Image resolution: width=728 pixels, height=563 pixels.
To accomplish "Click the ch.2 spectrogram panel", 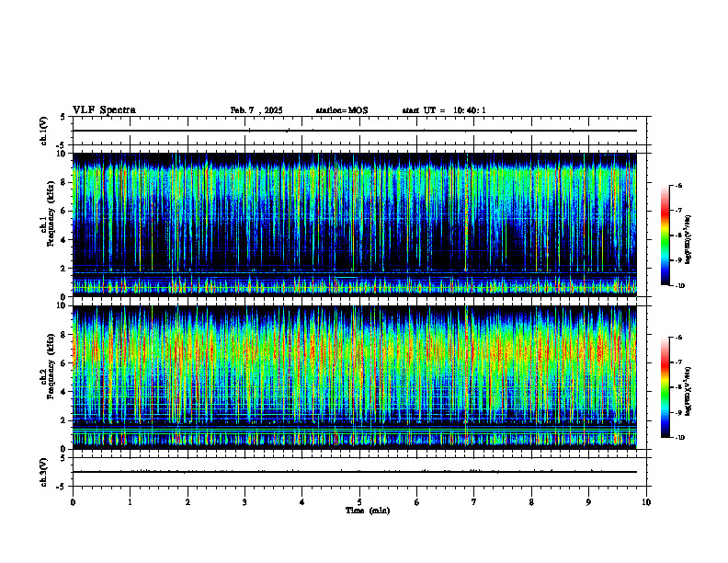I will click(x=354, y=377).
